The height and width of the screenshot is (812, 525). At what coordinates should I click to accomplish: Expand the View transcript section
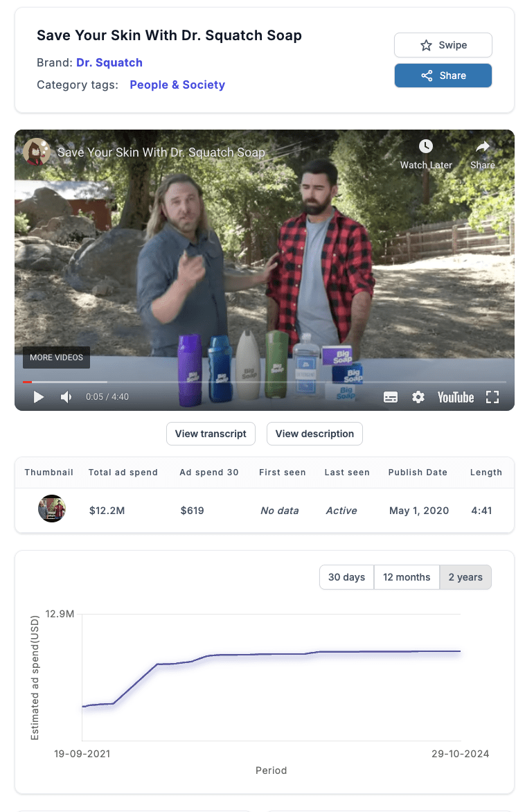coord(211,434)
